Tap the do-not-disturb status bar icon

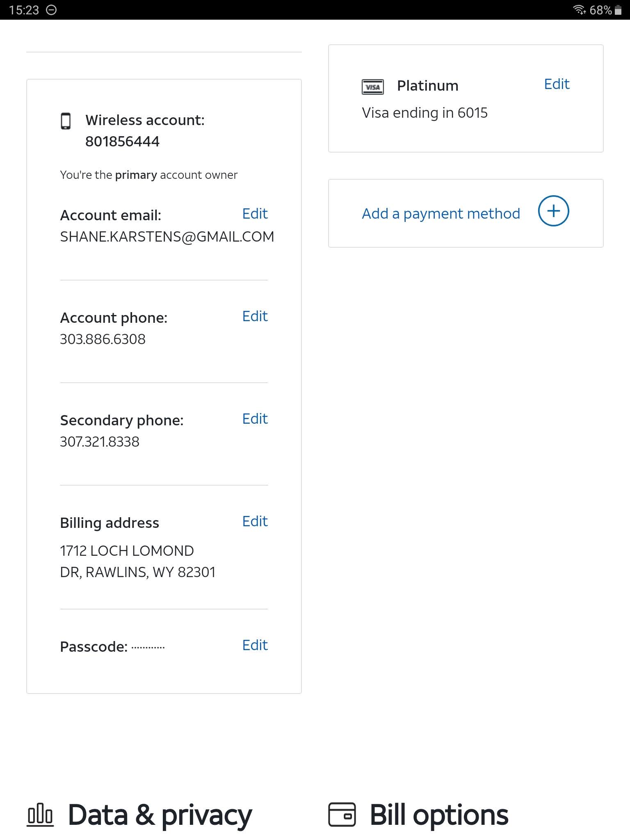[51, 10]
